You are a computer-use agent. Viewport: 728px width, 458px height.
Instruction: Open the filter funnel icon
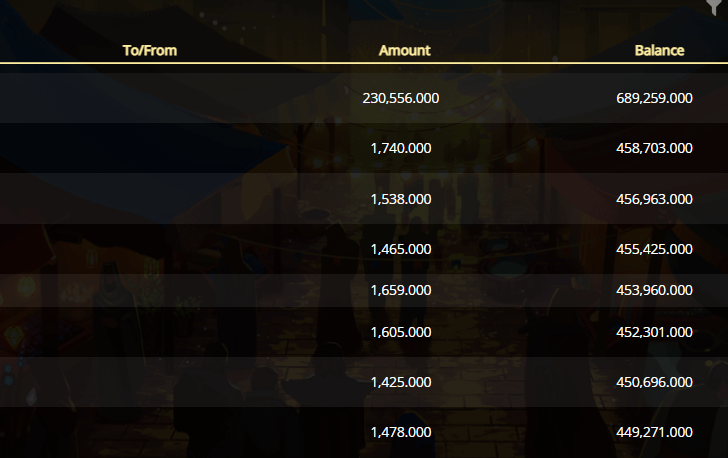(714, 7)
